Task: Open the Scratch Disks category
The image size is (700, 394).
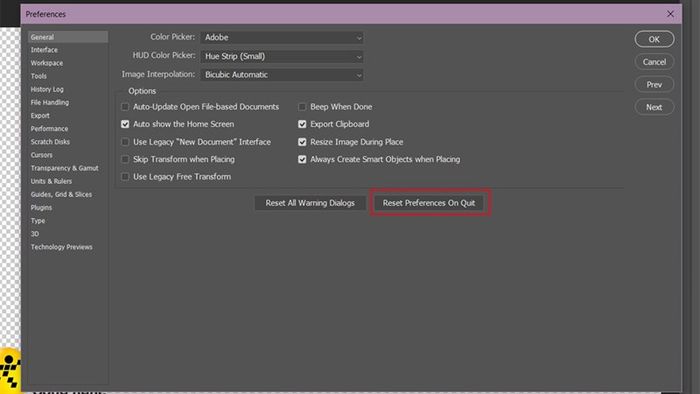Action: click(50, 142)
